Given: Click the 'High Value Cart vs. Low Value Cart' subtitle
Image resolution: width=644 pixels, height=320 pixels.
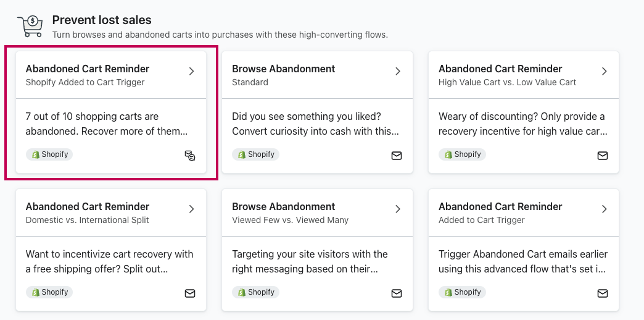Looking at the screenshot, I should point(507,82).
